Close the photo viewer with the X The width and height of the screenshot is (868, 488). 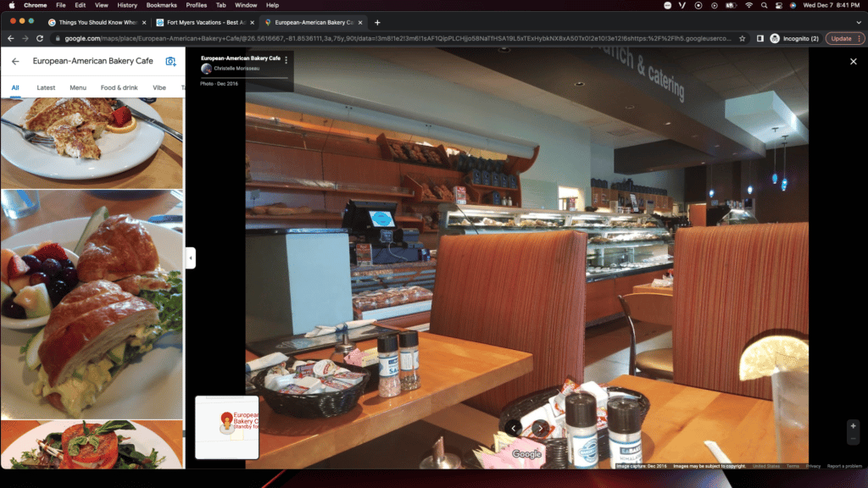point(853,61)
